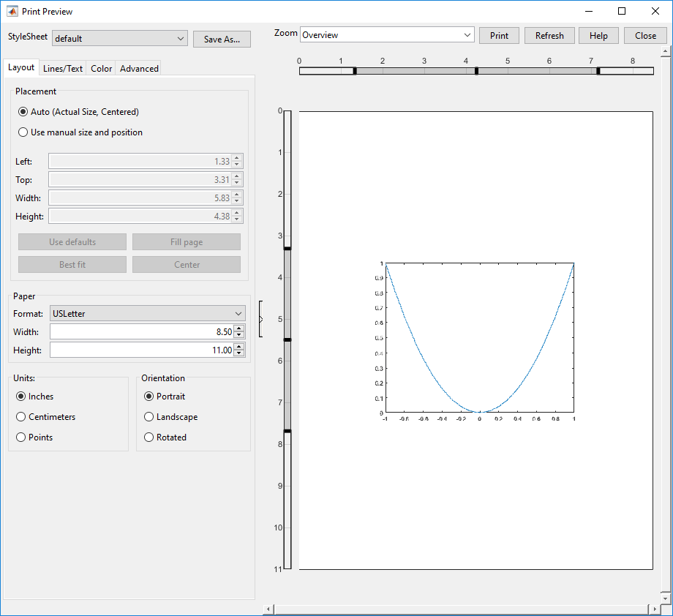The width and height of the screenshot is (673, 616).
Task: Click the Center placement button
Action: pyautogui.click(x=187, y=265)
